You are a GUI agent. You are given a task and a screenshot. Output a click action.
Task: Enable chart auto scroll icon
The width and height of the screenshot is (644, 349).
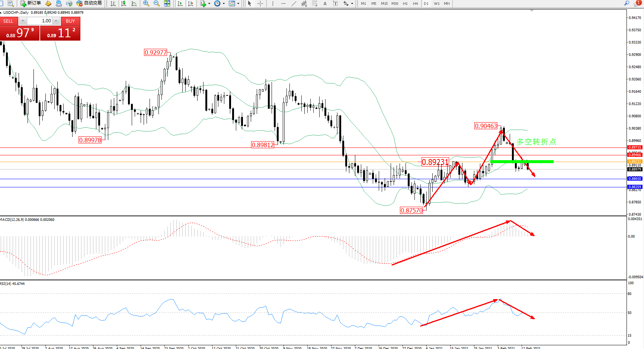tap(180, 3)
